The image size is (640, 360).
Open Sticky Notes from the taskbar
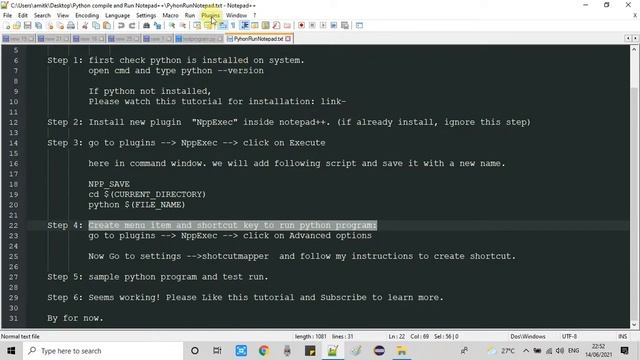310,351
